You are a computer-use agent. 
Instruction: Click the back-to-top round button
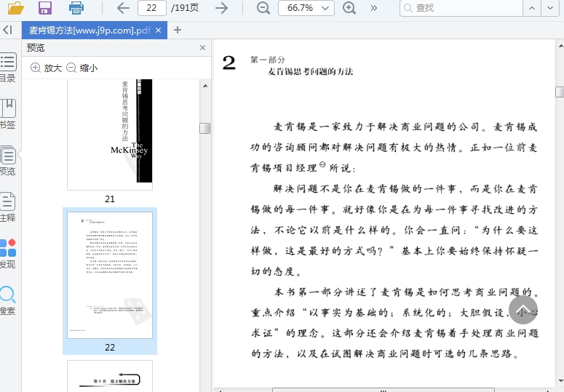pyautogui.click(x=523, y=310)
